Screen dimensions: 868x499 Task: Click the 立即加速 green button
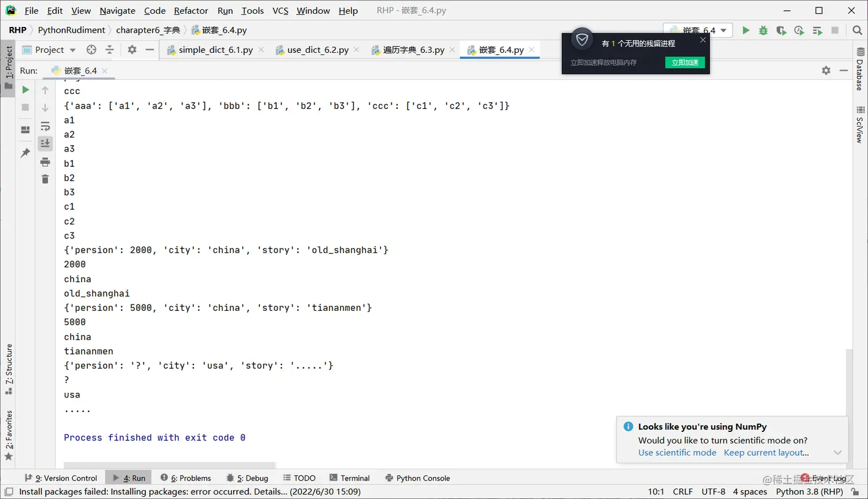(685, 63)
